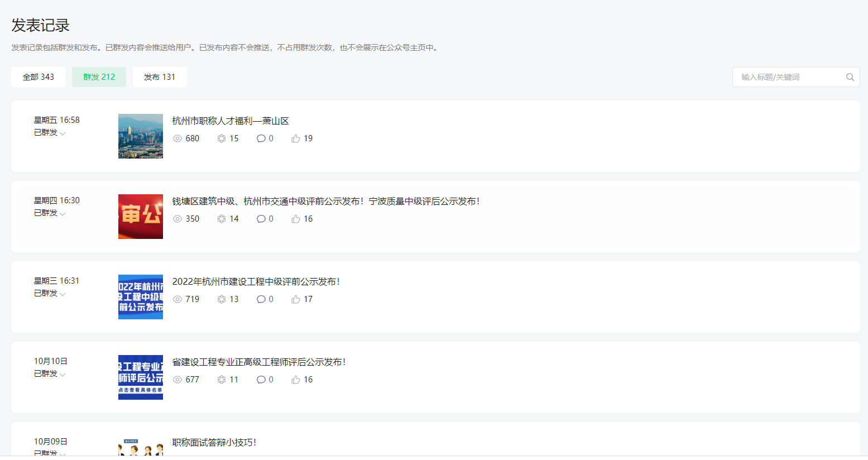
Task: Click the views eye icon showing 677
Action: [x=178, y=380]
